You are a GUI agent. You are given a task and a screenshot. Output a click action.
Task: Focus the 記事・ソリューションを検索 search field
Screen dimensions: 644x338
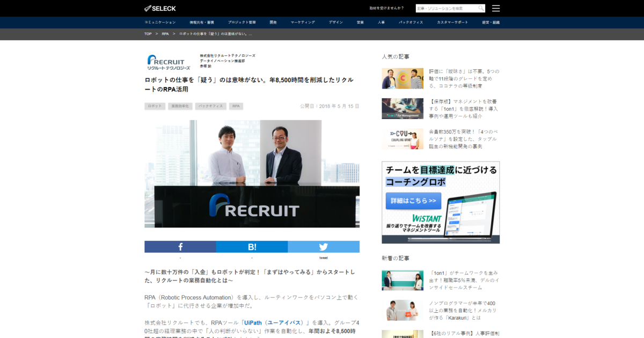tap(447, 8)
